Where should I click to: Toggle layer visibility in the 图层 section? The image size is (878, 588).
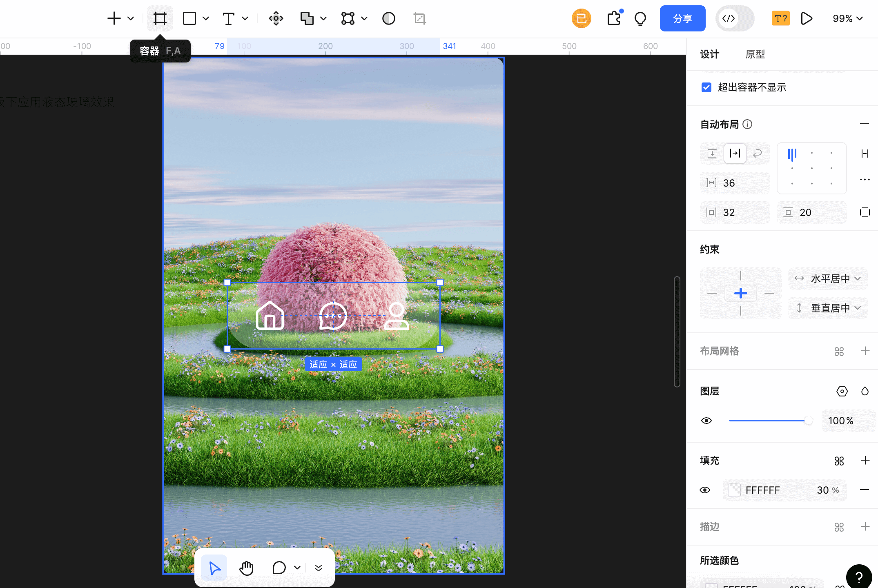tap(707, 420)
